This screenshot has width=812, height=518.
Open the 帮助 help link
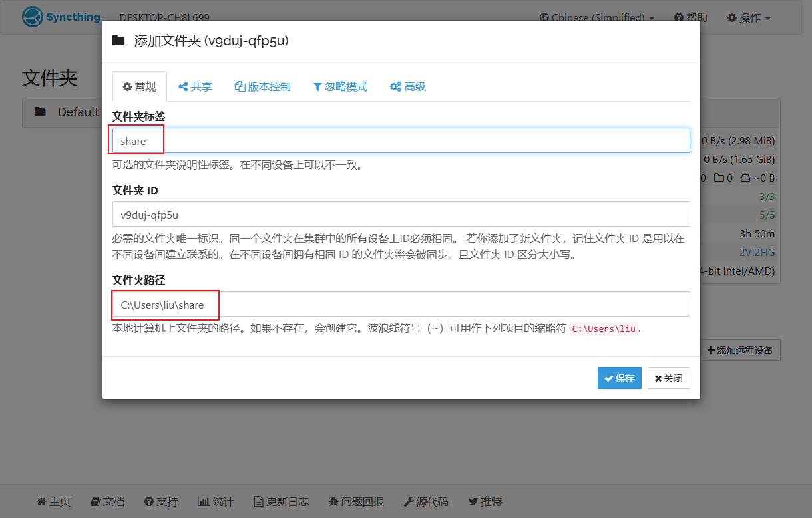click(691, 17)
